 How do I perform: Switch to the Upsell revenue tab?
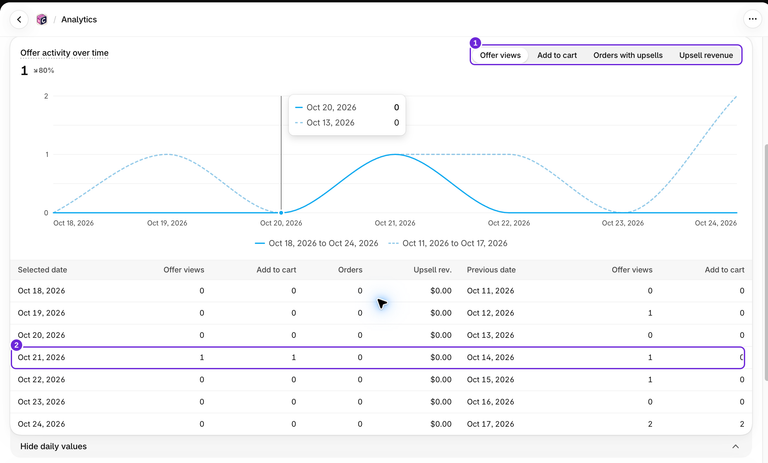click(x=706, y=55)
